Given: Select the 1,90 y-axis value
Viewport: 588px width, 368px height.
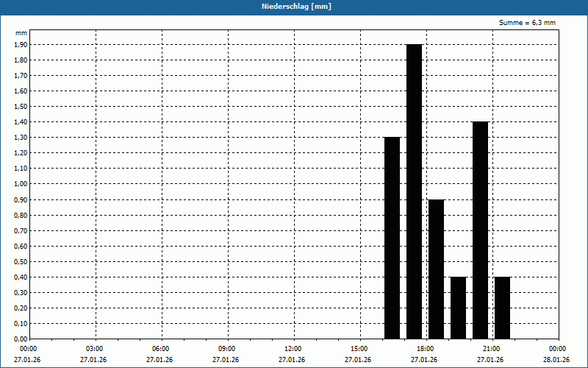Looking at the screenshot, I should [21, 45].
